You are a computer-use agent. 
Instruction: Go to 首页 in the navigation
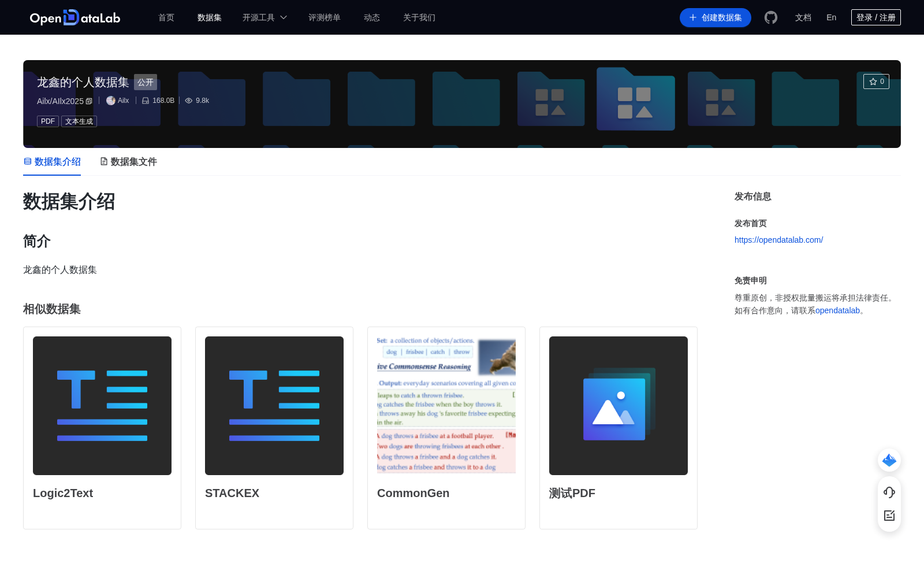[x=166, y=17]
